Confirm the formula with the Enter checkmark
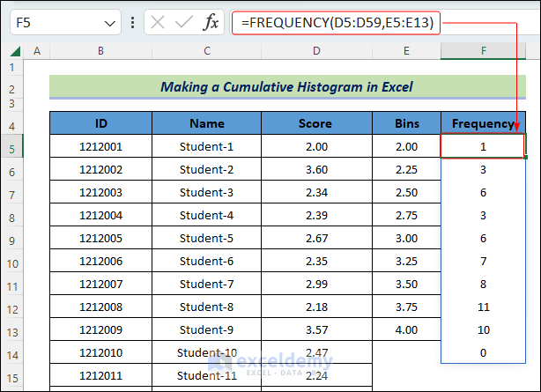 pos(183,23)
